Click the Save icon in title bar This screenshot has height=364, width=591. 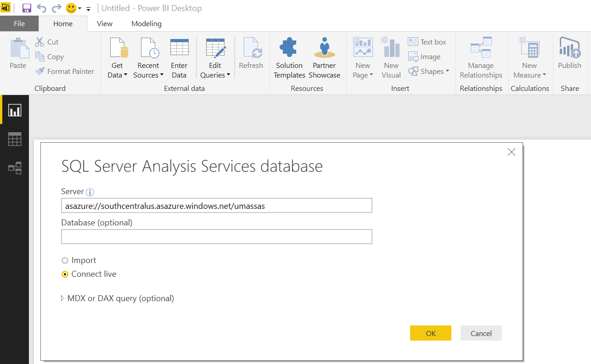(x=27, y=8)
